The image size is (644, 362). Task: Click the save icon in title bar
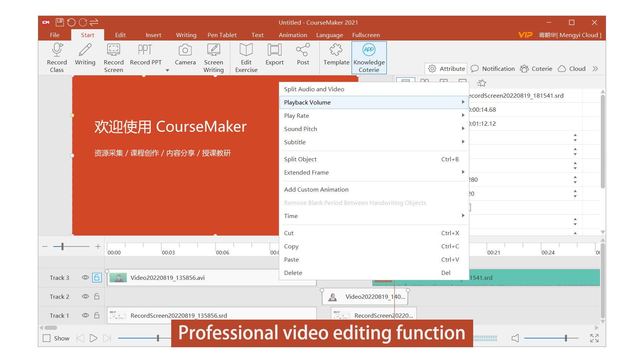[x=60, y=22]
